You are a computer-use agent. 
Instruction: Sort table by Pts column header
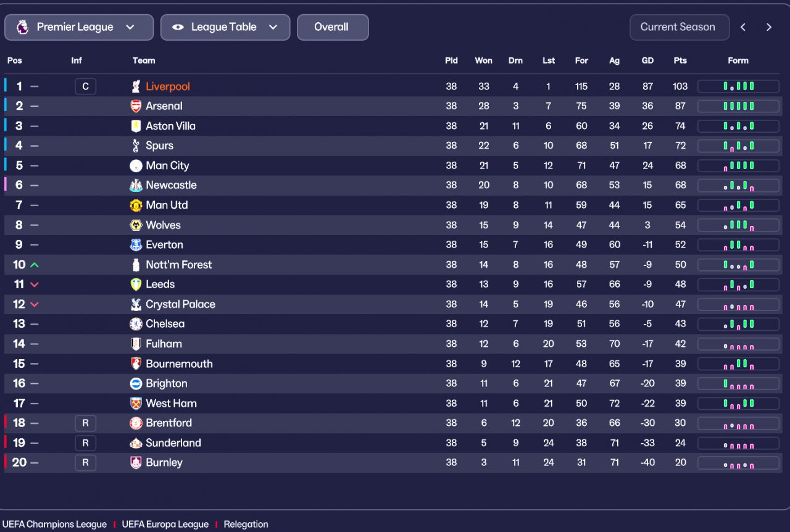(x=680, y=60)
